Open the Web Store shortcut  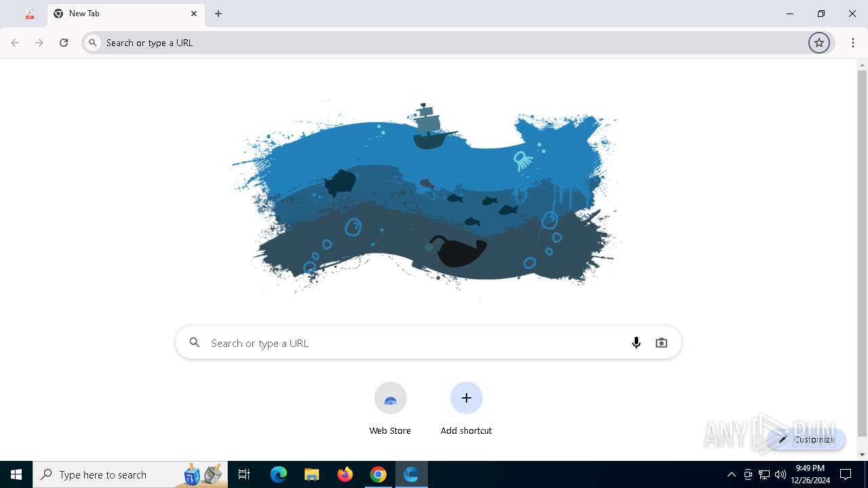390,408
